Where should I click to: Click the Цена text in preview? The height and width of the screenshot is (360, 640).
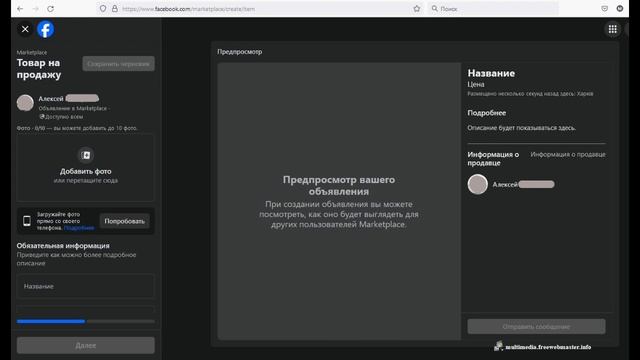[x=476, y=84]
